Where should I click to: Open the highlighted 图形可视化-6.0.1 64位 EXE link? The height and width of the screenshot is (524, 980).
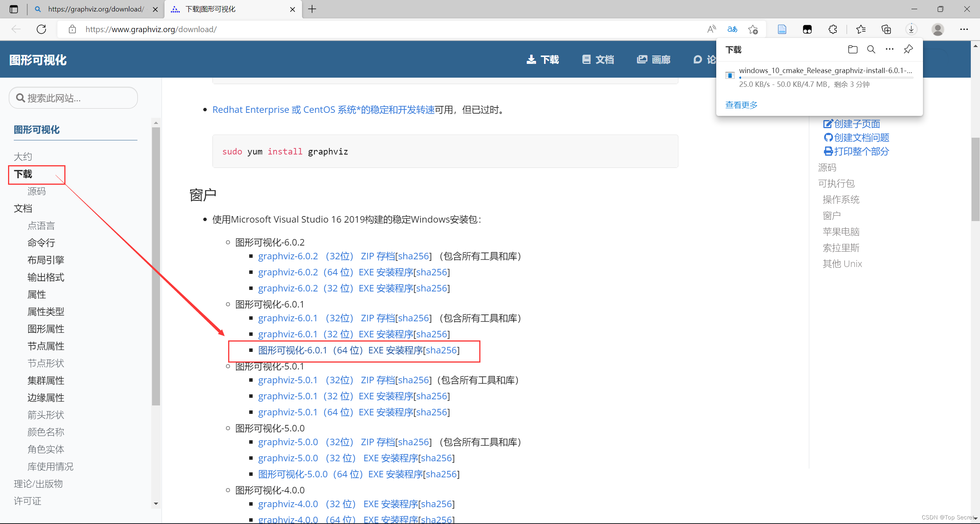[340, 350]
